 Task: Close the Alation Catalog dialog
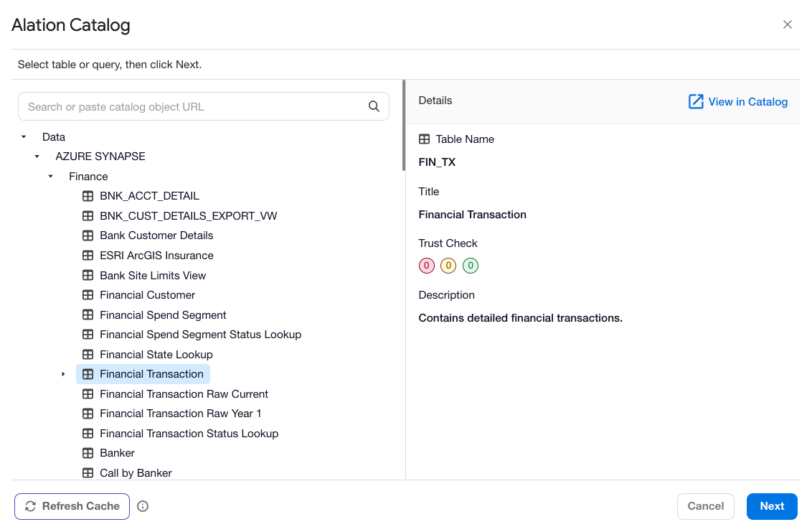(787, 24)
